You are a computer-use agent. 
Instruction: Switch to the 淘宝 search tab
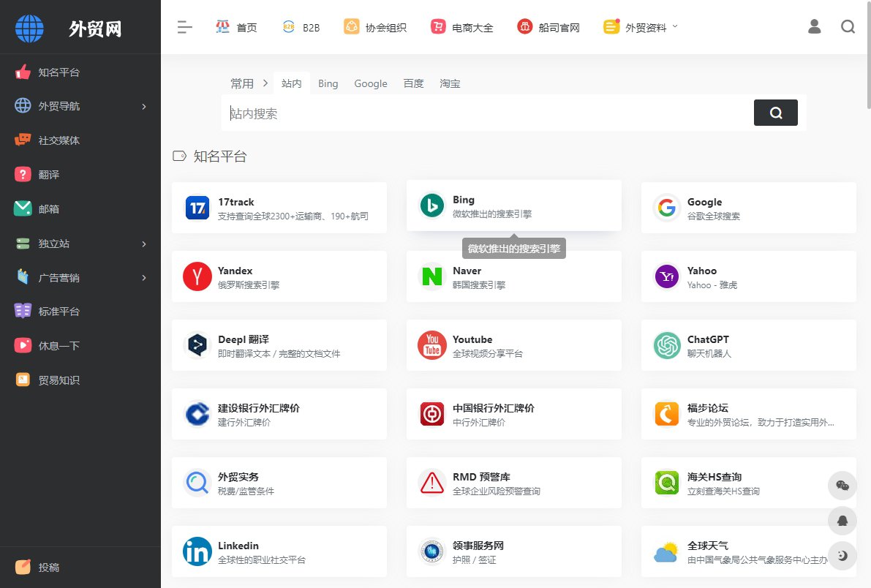click(450, 83)
